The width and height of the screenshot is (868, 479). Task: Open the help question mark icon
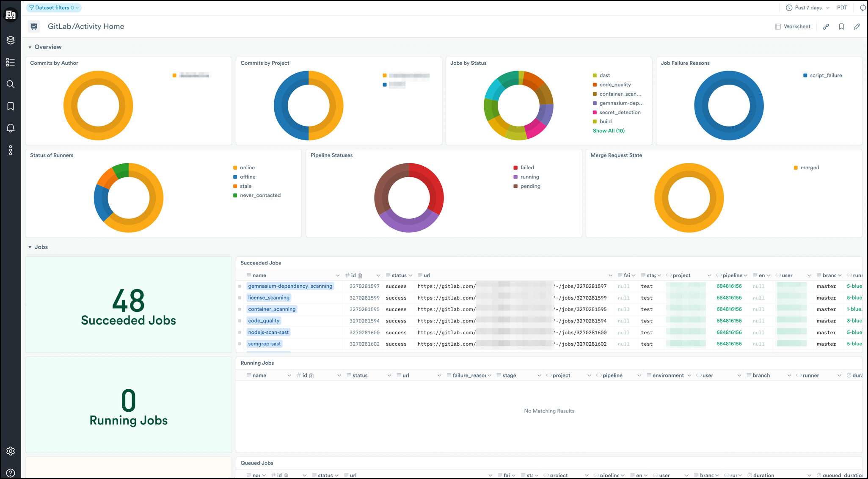click(11, 473)
